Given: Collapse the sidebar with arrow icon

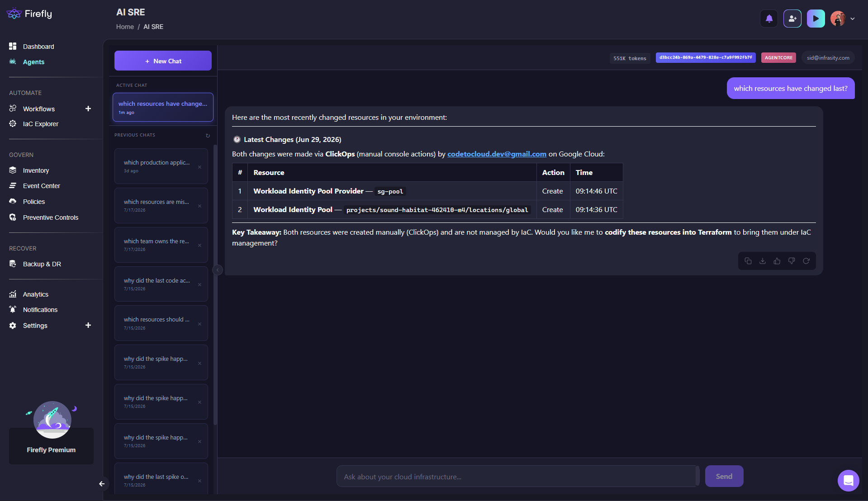Looking at the screenshot, I should point(102,484).
